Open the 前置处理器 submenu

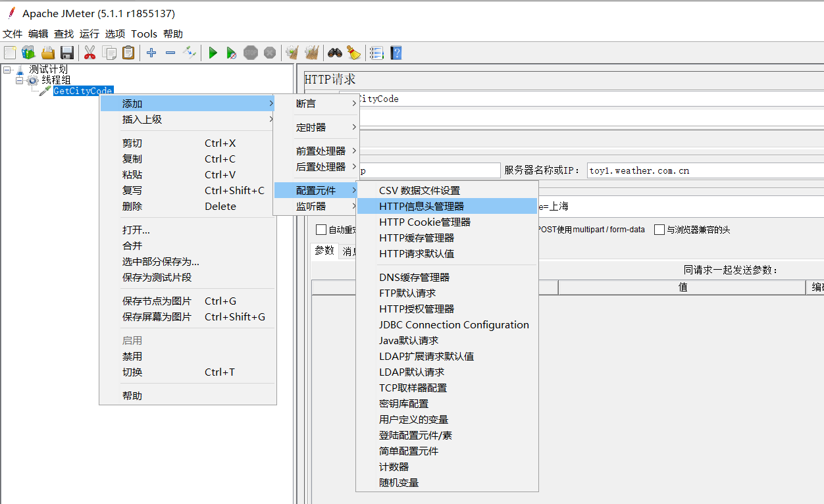click(317, 151)
